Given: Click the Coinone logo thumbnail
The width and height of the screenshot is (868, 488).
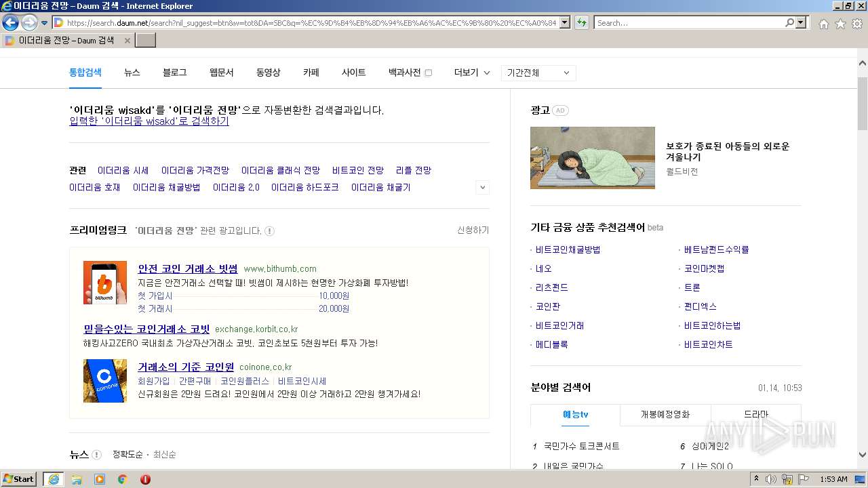Looking at the screenshot, I should 105,381.
